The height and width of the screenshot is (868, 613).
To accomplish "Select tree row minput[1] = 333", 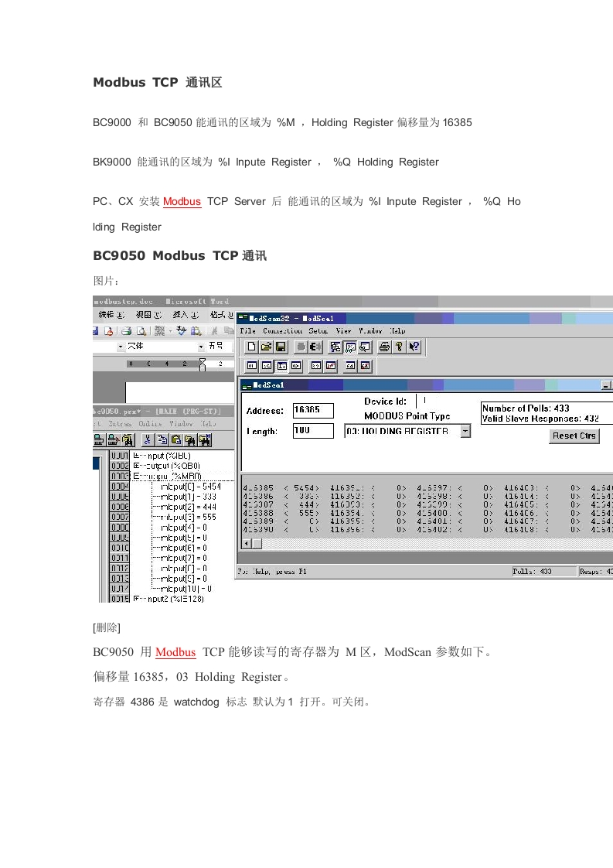I will click(188, 497).
